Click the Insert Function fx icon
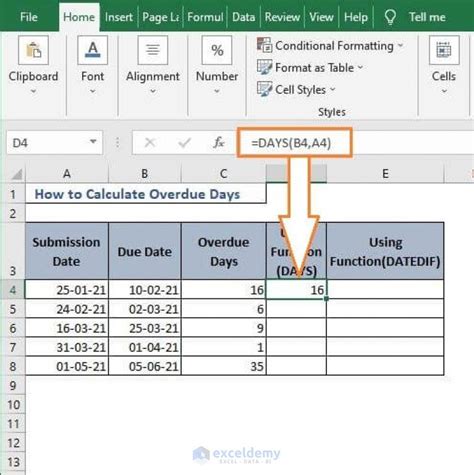This screenshot has height=475, width=474. (x=218, y=143)
